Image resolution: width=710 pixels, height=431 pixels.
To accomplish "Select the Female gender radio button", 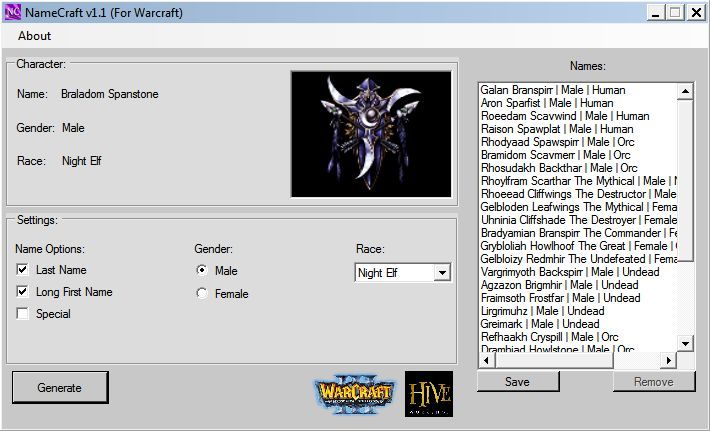I will click(202, 293).
